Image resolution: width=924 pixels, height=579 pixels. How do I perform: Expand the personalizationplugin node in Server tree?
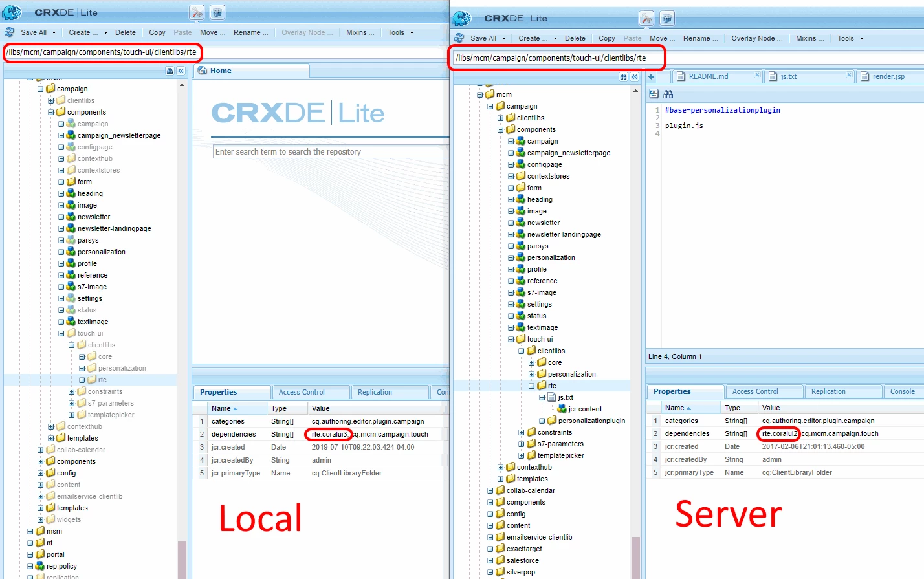(542, 421)
